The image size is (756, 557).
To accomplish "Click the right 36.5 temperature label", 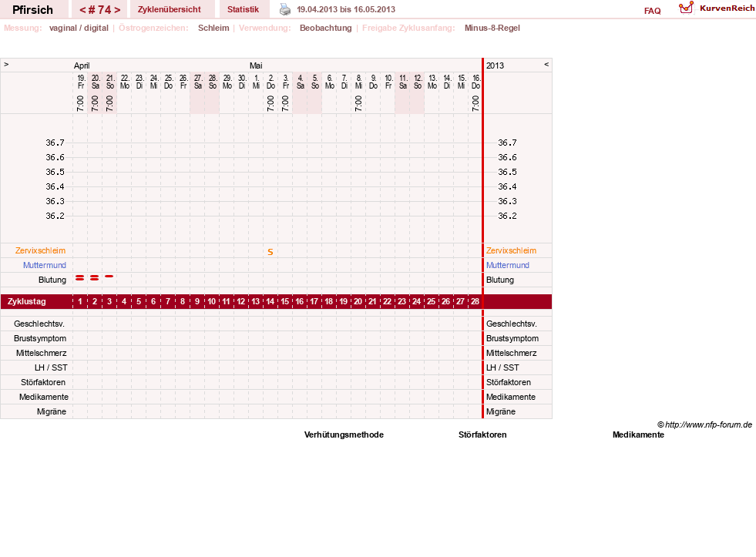I will (507, 172).
